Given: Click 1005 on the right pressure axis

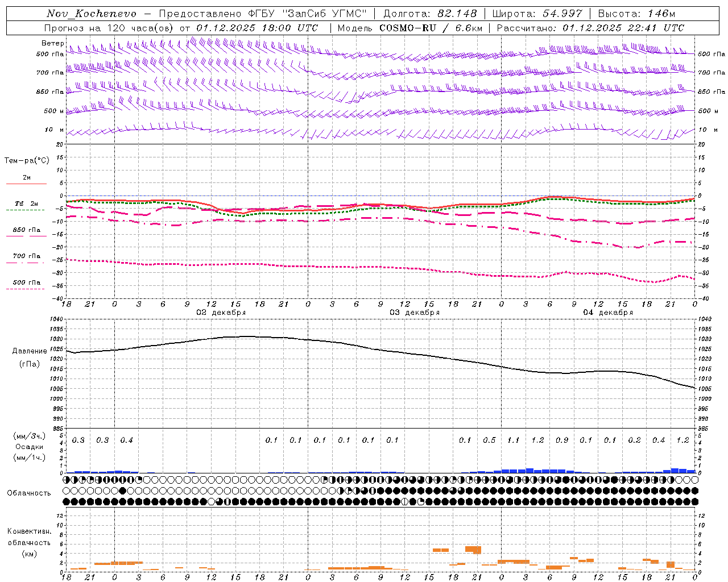Looking at the screenshot, I should 704,389.
